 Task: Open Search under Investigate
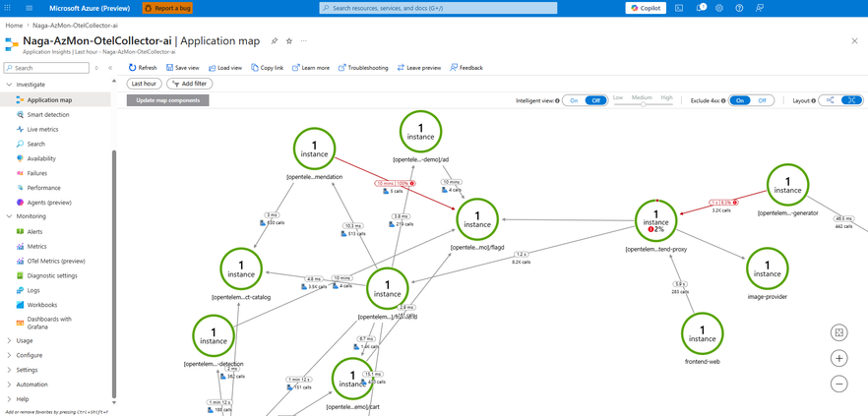click(x=36, y=144)
